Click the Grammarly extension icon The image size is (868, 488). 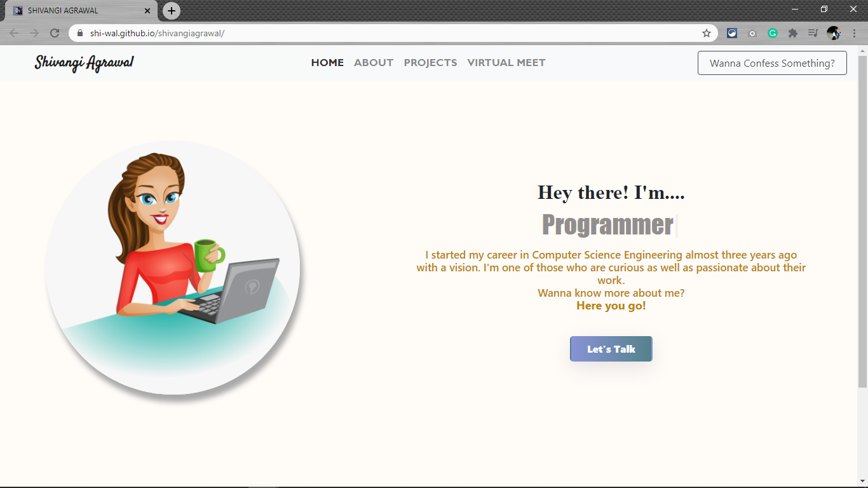(773, 33)
